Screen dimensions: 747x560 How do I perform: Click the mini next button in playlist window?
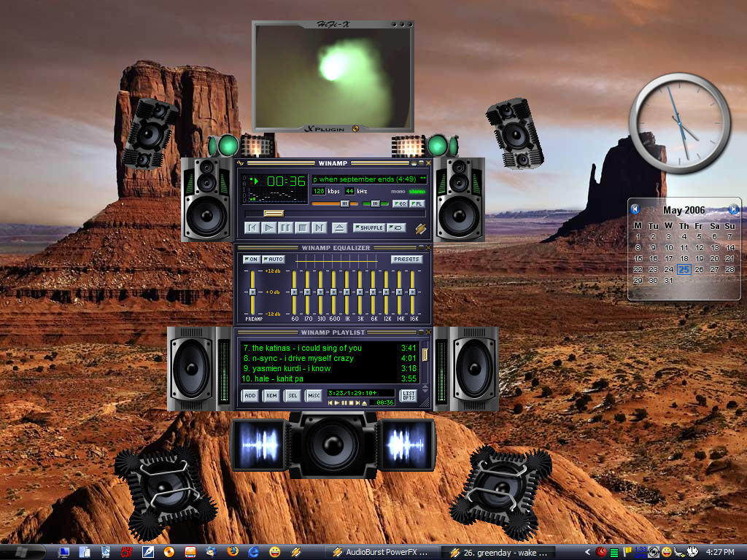click(357, 402)
